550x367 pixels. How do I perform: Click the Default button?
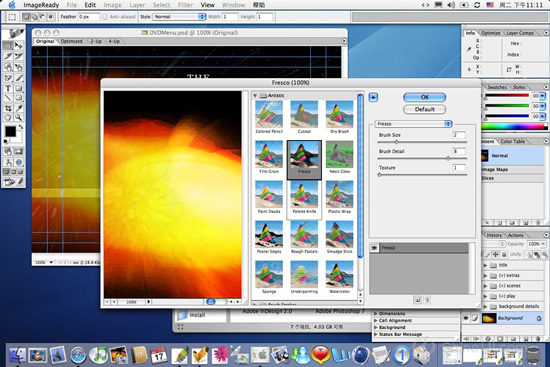424,109
